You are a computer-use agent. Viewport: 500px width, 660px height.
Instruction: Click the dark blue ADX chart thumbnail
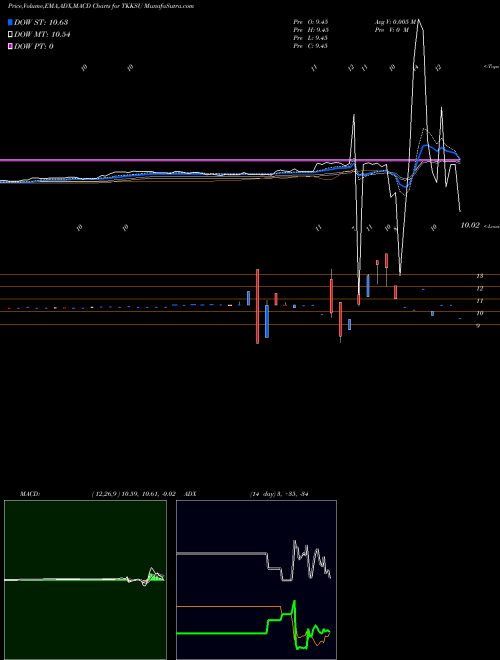point(256,580)
